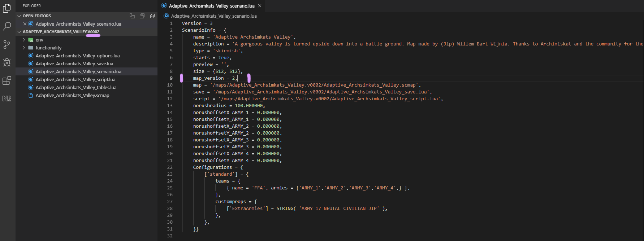Open the Run and Debug view
The height and width of the screenshot is (241, 644).
point(7,62)
